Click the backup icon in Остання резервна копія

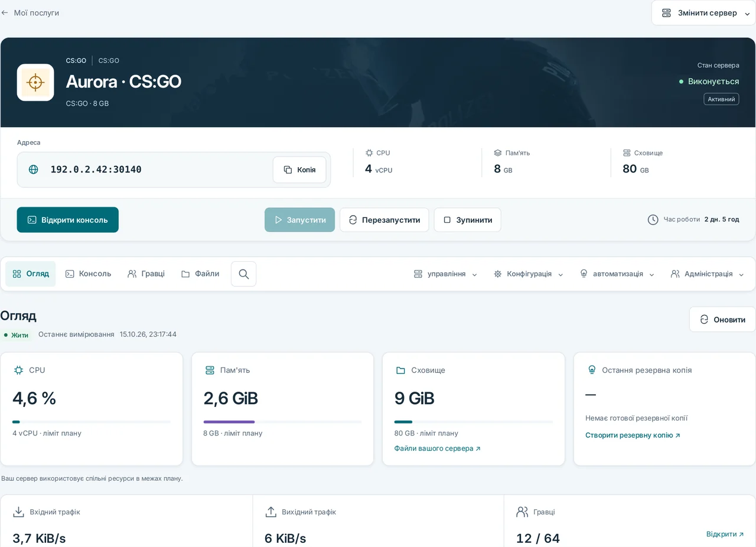pyautogui.click(x=592, y=370)
